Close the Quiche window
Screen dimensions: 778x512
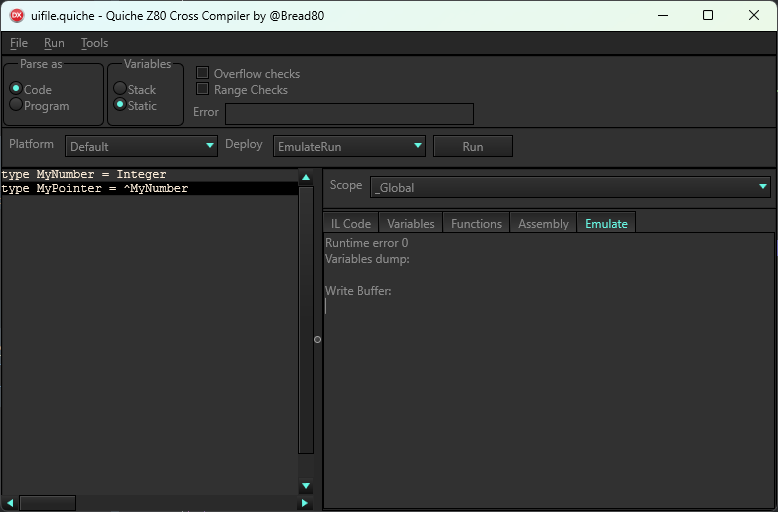754,15
